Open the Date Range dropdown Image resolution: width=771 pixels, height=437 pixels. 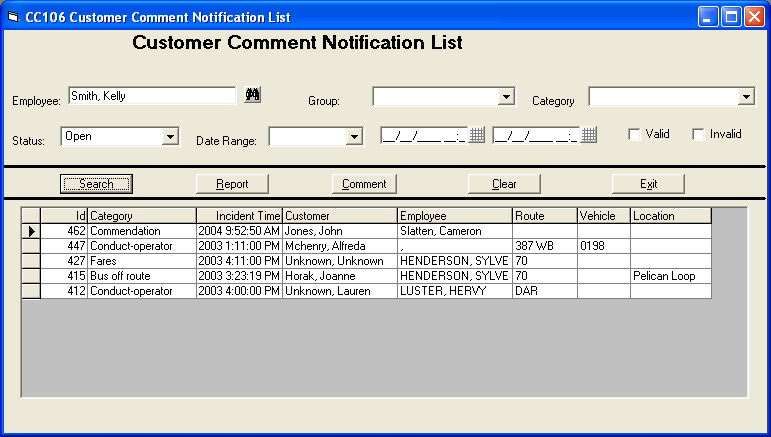(353, 137)
